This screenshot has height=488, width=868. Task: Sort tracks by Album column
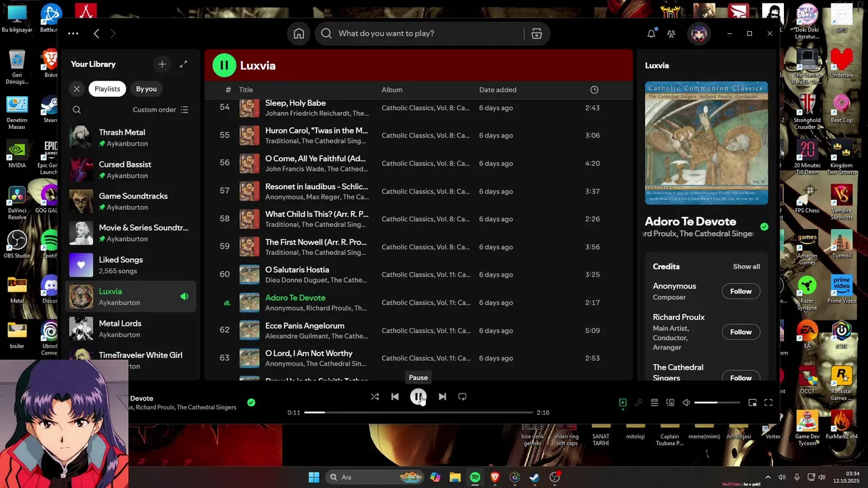click(392, 90)
